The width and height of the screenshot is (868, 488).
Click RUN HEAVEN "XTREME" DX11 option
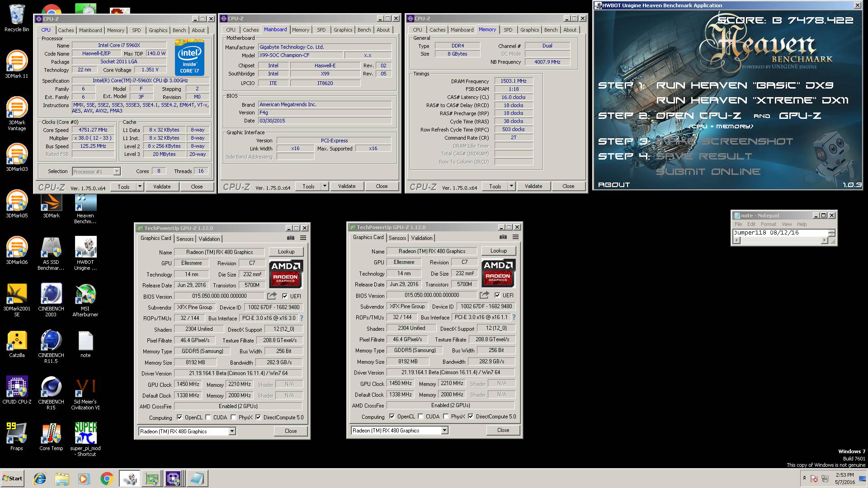click(x=752, y=100)
